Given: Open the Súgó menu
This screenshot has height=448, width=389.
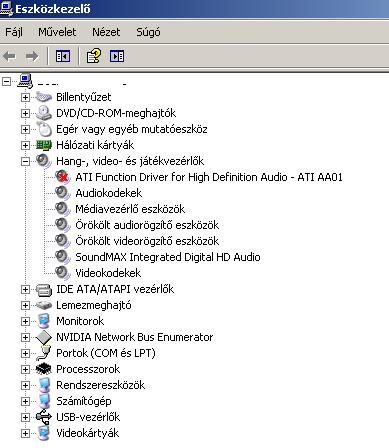Looking at the screenshot, I should click(148, 32).
